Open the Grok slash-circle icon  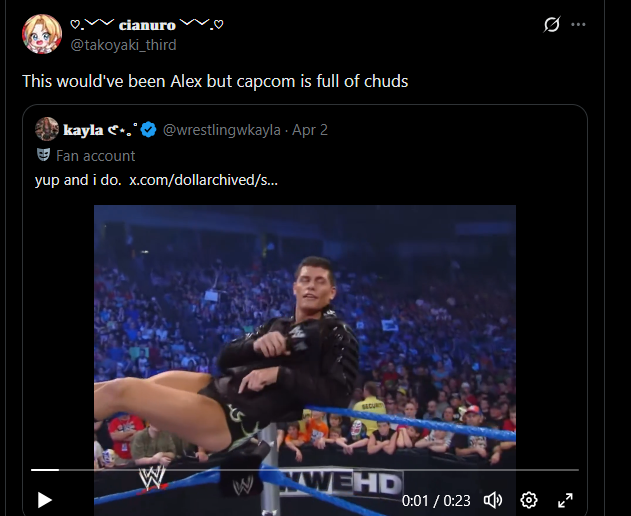[x=551, y=25]
